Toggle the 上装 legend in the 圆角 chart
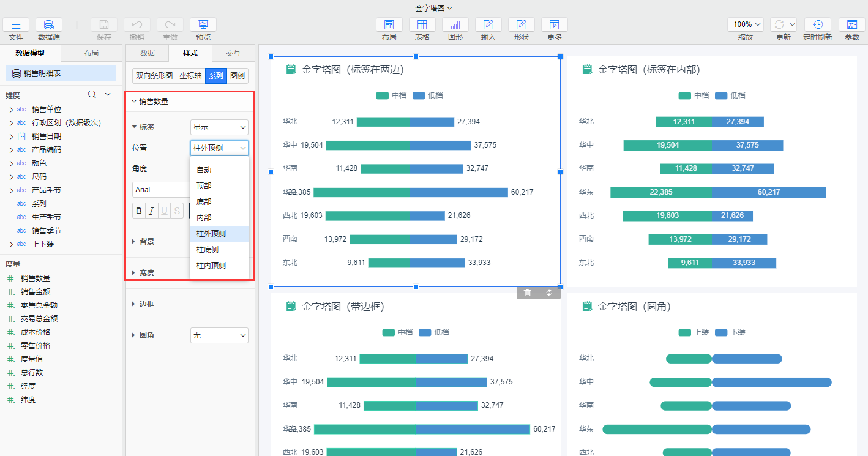 (x=694, y=332)
